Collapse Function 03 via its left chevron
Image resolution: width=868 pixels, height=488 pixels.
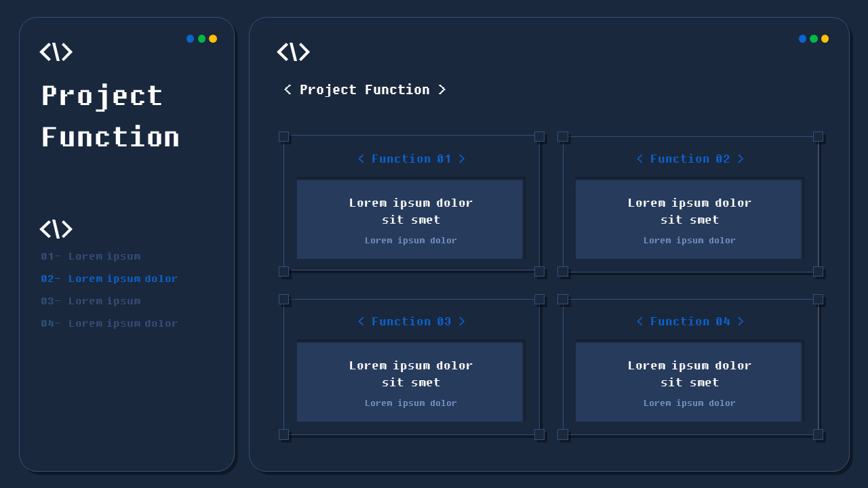pos(361,321)
